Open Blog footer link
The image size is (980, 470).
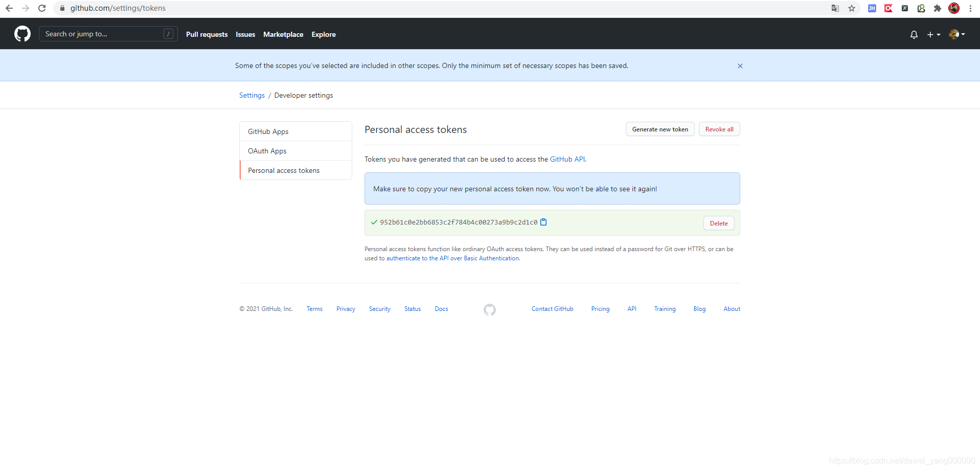coord(699,309)
